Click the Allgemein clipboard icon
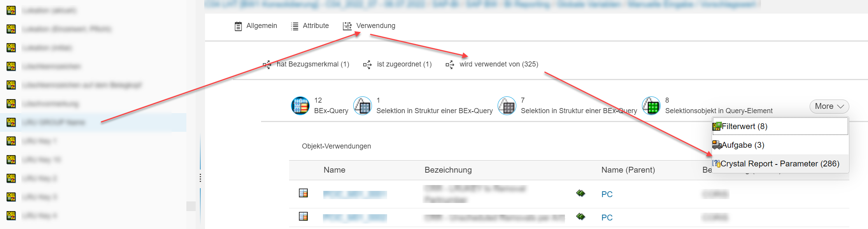 (238, 26)
